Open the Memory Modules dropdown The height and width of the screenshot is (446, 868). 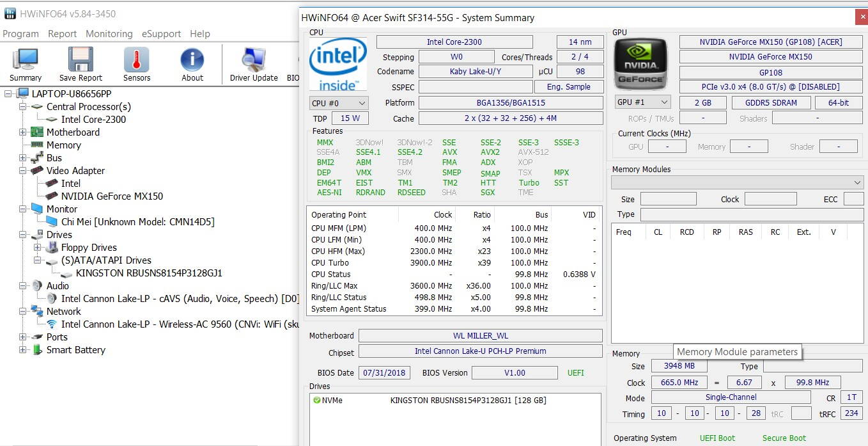pyautogui.click(x=737, y=183)
